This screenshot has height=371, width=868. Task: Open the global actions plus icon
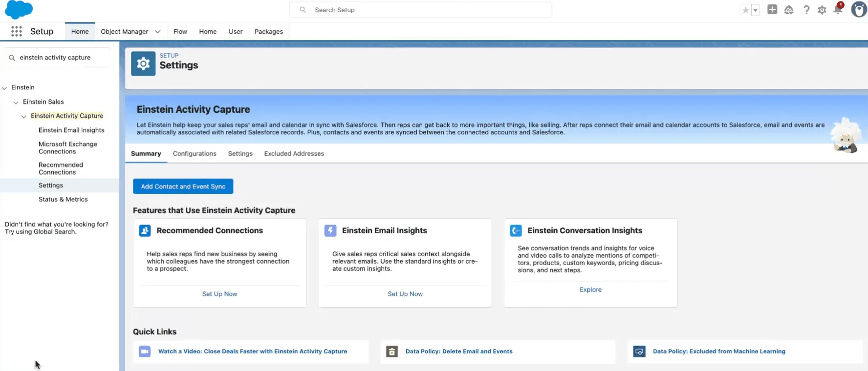tap(772, 9)
